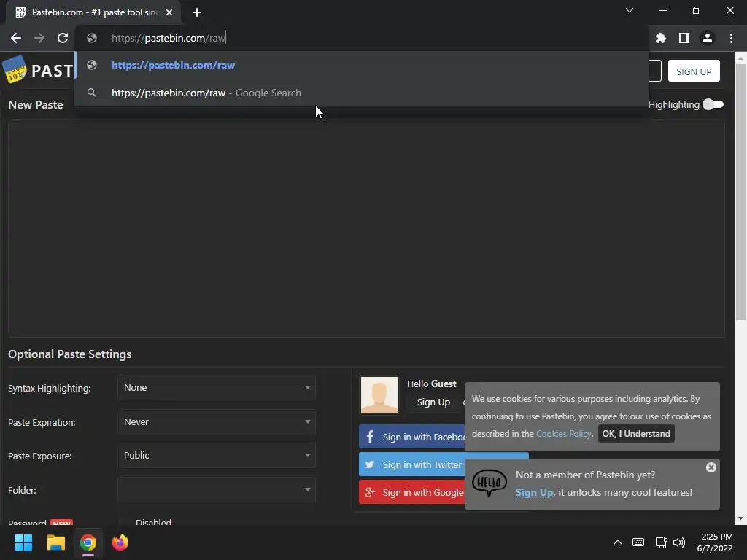Open the clock showing 2:25 PM
This screenshot has height=560, width=747.
click(x=715, y=542)
